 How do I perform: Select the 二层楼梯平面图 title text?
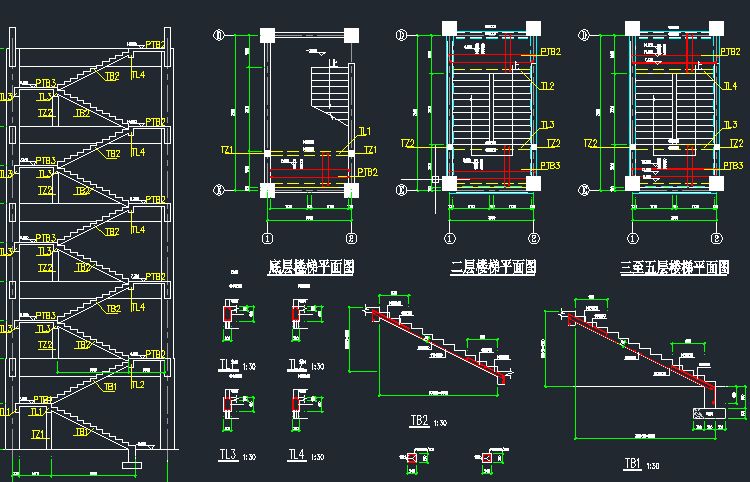click(x=493, y=267)
